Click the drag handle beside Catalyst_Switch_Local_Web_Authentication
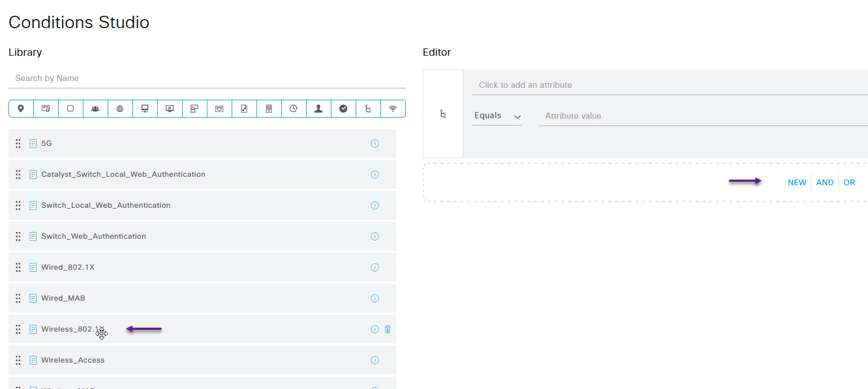868x389 pixels. 18,175
